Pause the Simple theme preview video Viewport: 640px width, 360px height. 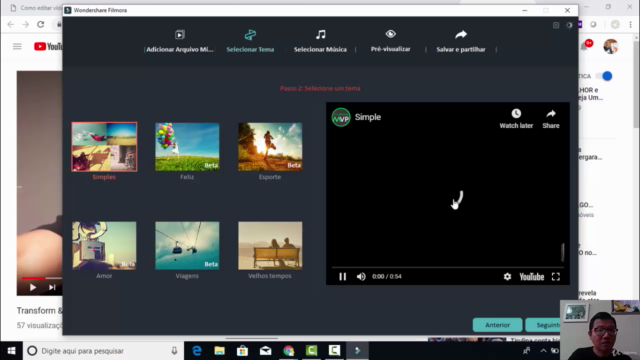pyautogui.click(x=342, y=277)
